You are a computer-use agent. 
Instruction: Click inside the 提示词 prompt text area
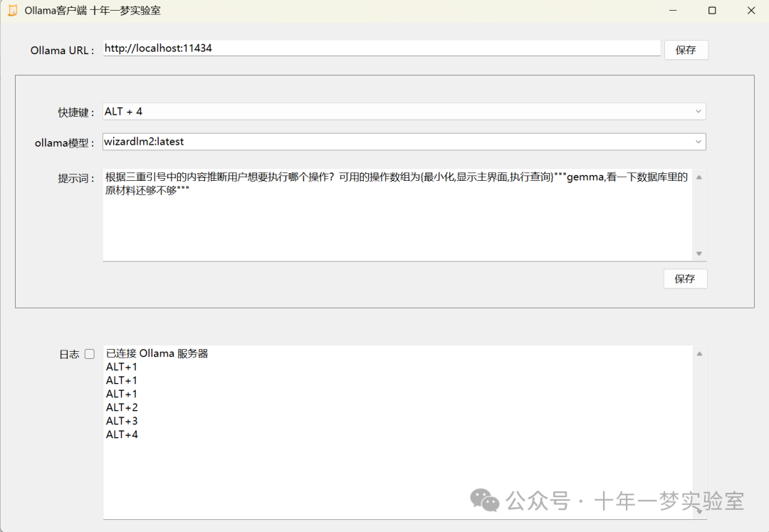pos(397,215)
